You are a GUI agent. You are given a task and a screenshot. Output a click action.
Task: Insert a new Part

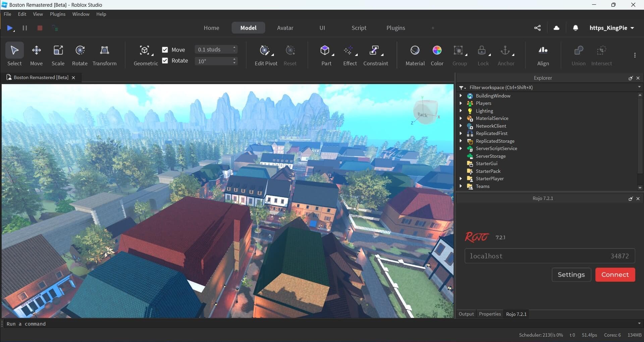click(x=326, y=55)
